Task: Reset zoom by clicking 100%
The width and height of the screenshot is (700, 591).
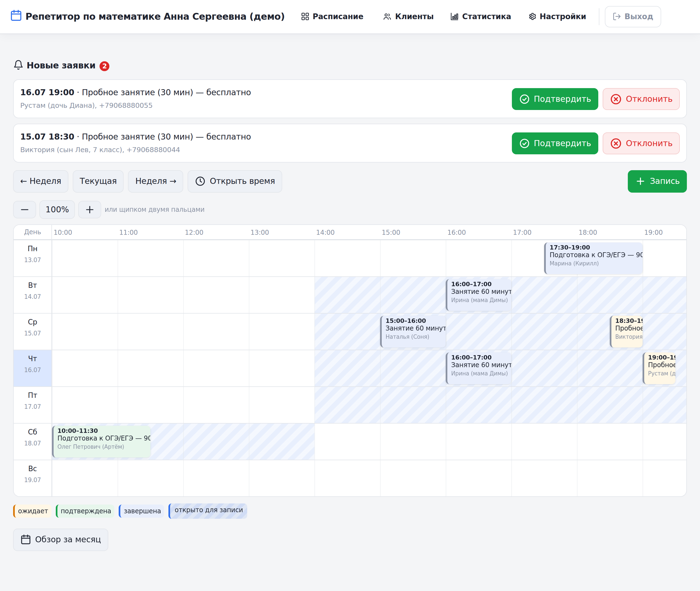Action: [57, 210]
